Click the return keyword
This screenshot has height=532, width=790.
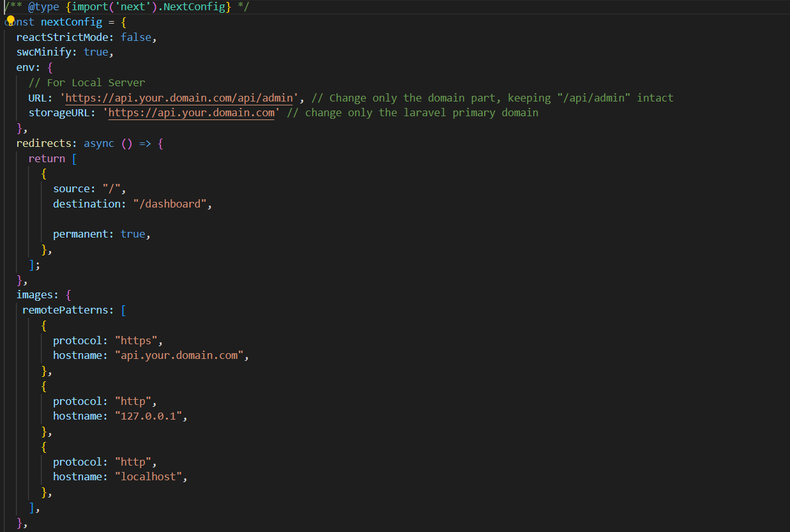point(47,158)
